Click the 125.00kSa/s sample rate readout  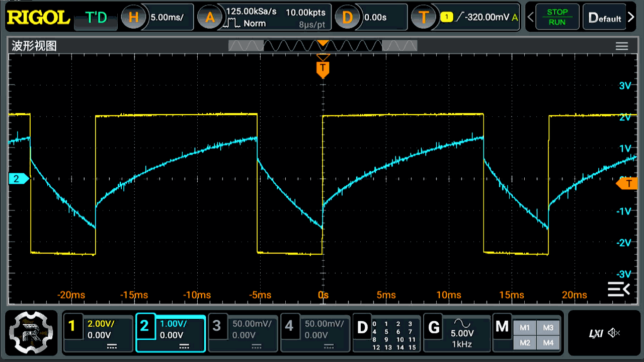click(x=252, y=12)
